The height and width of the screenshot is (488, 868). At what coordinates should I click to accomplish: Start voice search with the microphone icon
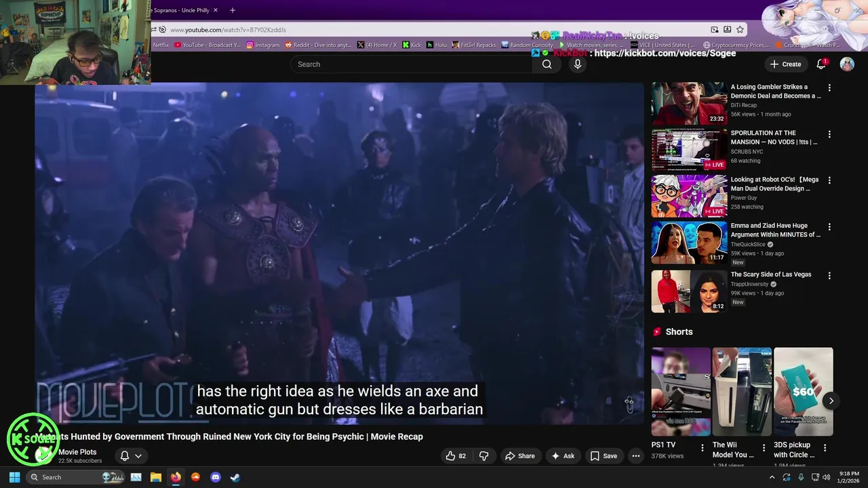click(577, 64)
